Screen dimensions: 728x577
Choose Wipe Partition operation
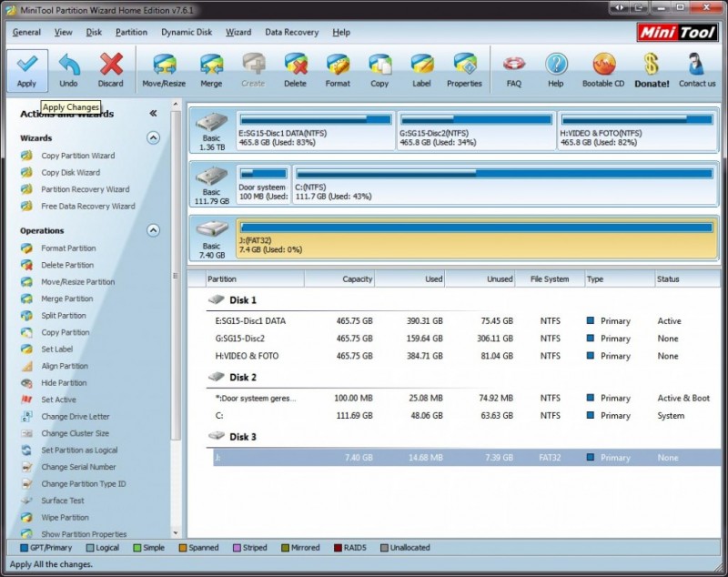(x=65, y=518)
